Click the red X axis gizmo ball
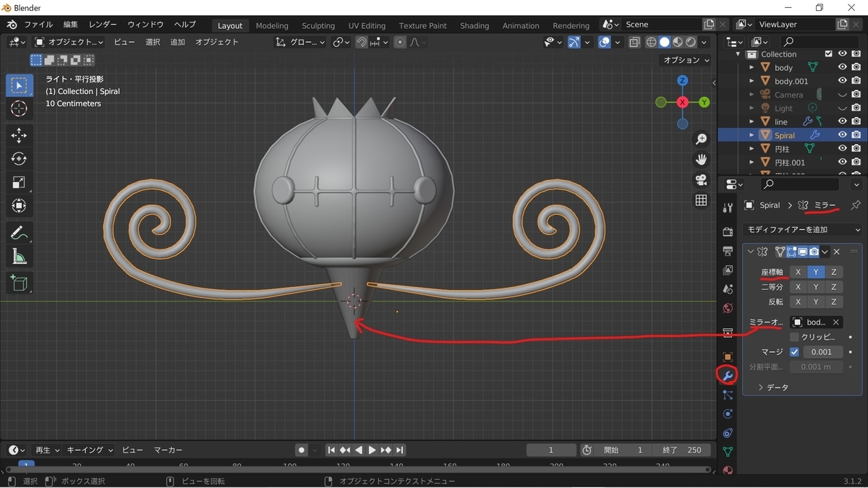 (682, 103)
